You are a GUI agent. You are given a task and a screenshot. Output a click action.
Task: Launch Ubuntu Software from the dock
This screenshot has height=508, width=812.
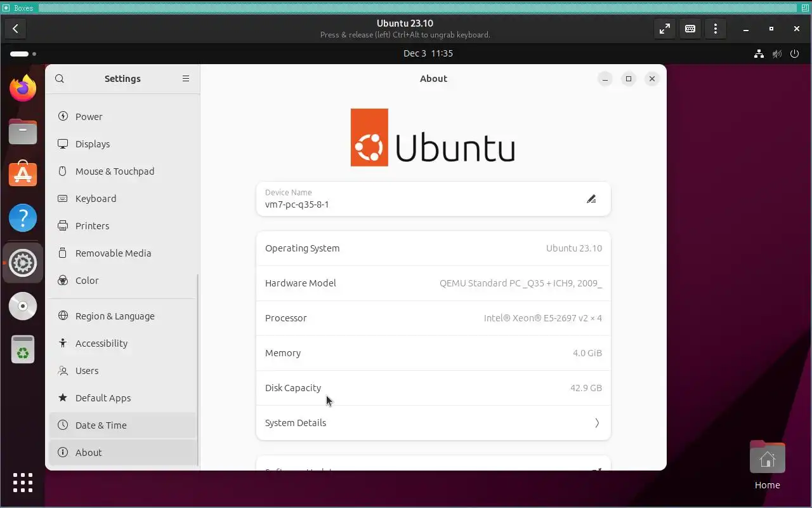click(x=23, y=174)
